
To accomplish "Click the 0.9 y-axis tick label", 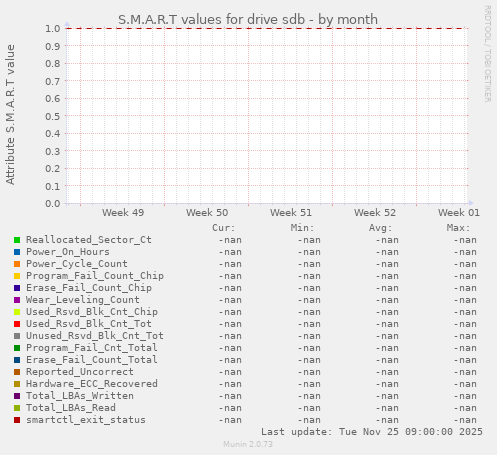I will pyautogui.click(x=53, y=46).
